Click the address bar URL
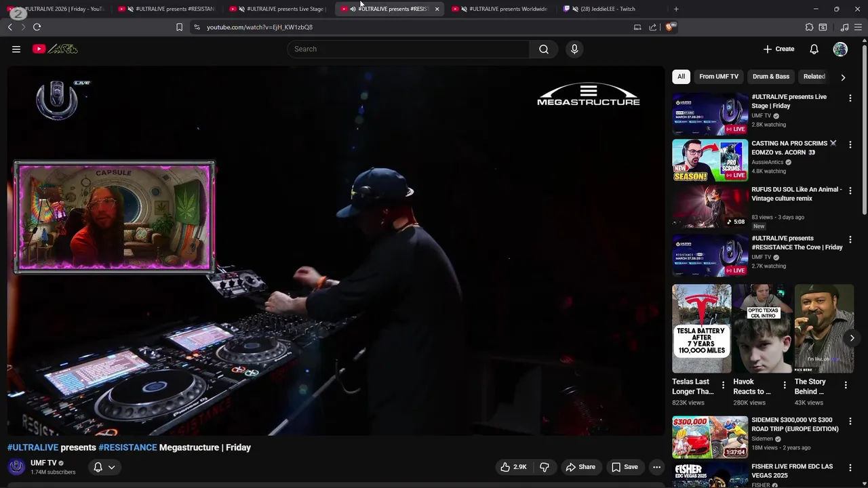 point(260,27)
